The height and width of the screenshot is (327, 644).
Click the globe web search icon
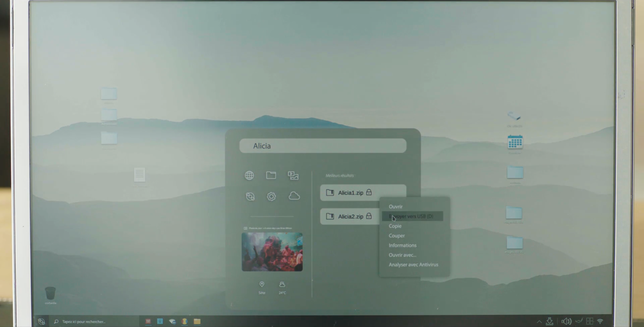[249, 175]
